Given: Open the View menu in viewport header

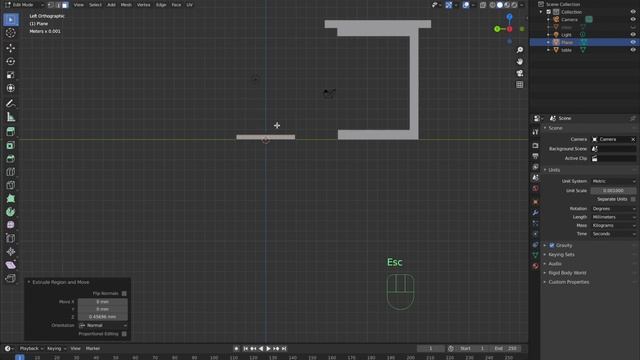Looking at the screenshot, I should 78,5.
